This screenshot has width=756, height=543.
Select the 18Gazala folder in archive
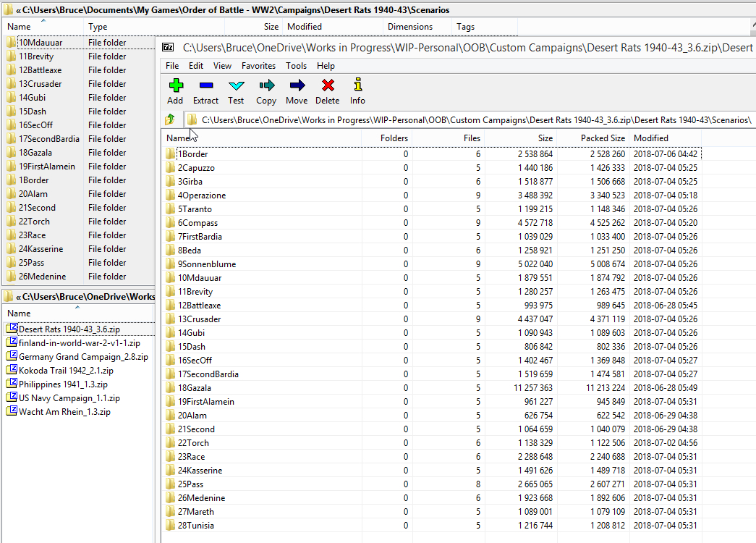tap(195, 388)
